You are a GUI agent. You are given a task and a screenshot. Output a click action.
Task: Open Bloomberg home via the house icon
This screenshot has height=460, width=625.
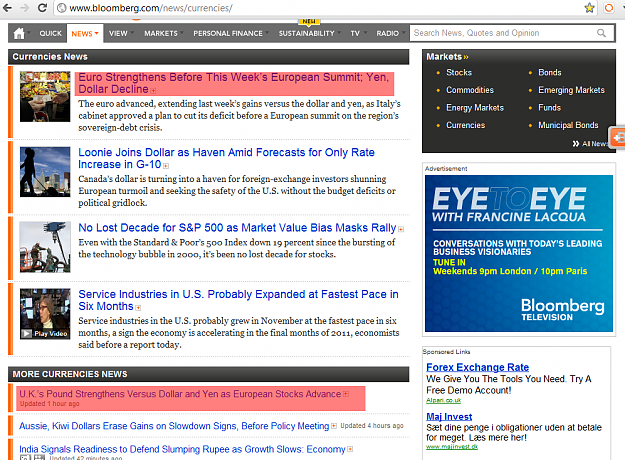point(19,33)
